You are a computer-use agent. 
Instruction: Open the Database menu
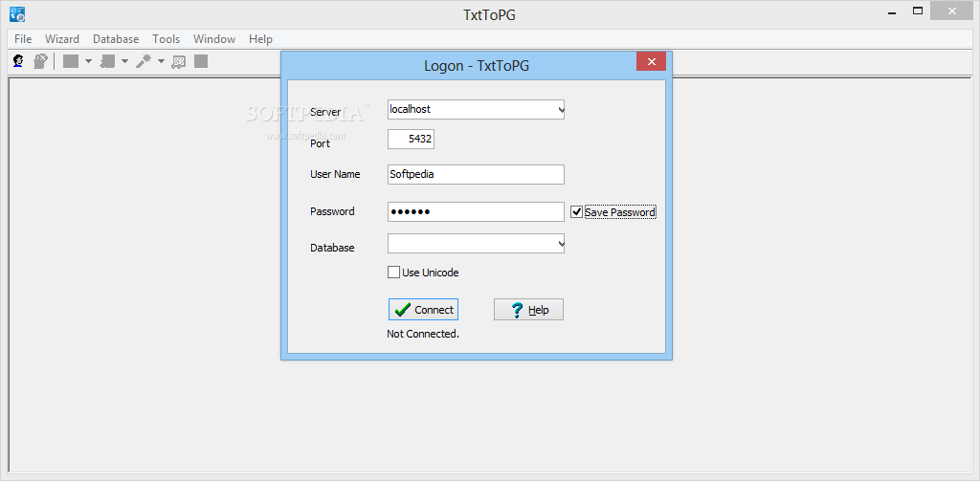click(116, 39)
